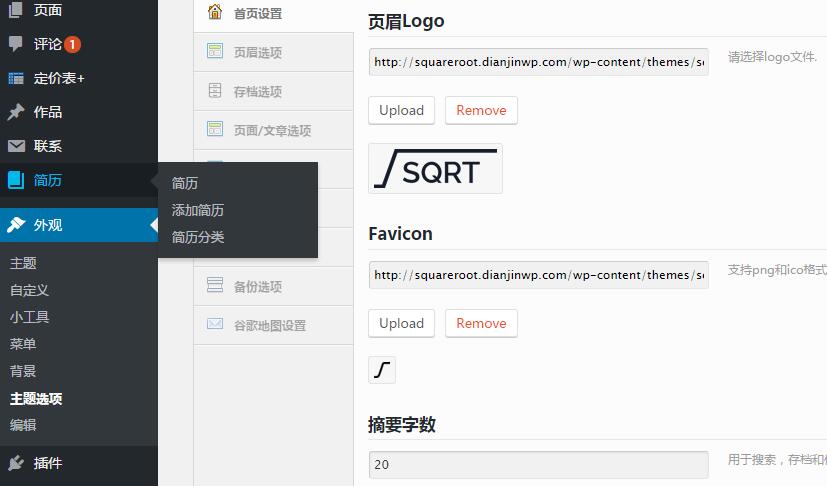Viewport: 827px width, 486px height.
Task: Click Remove button under Favicon
Action: click(481, 323)
